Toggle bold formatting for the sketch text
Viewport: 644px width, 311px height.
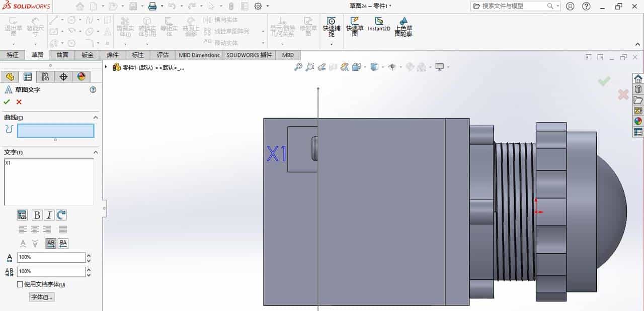(x=36, y=215)
